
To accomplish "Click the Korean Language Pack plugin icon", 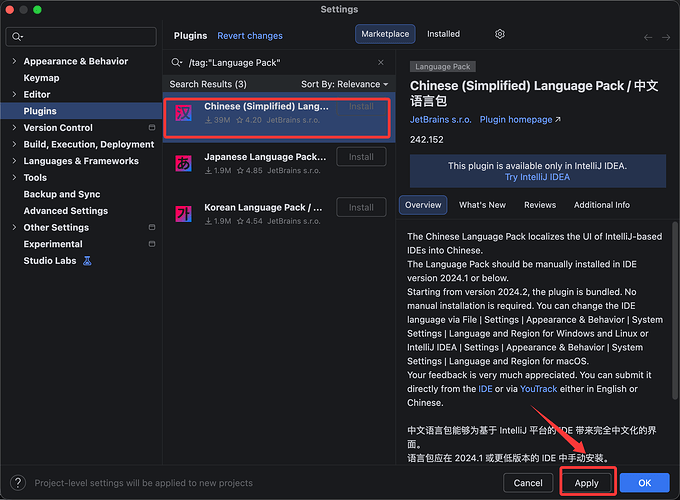I will coord(183,214).
